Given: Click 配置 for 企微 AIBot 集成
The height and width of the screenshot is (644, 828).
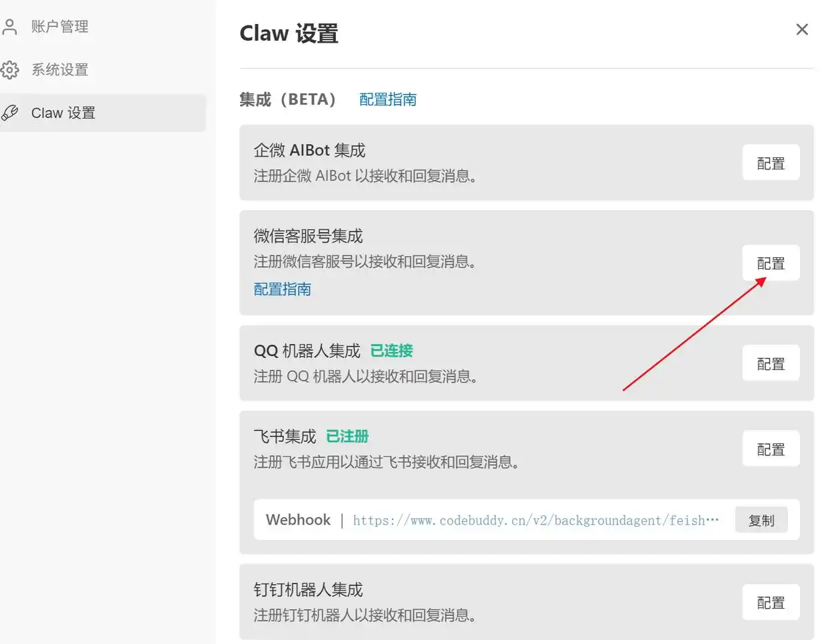Looking at the screenshot, I should click(771, 162).
